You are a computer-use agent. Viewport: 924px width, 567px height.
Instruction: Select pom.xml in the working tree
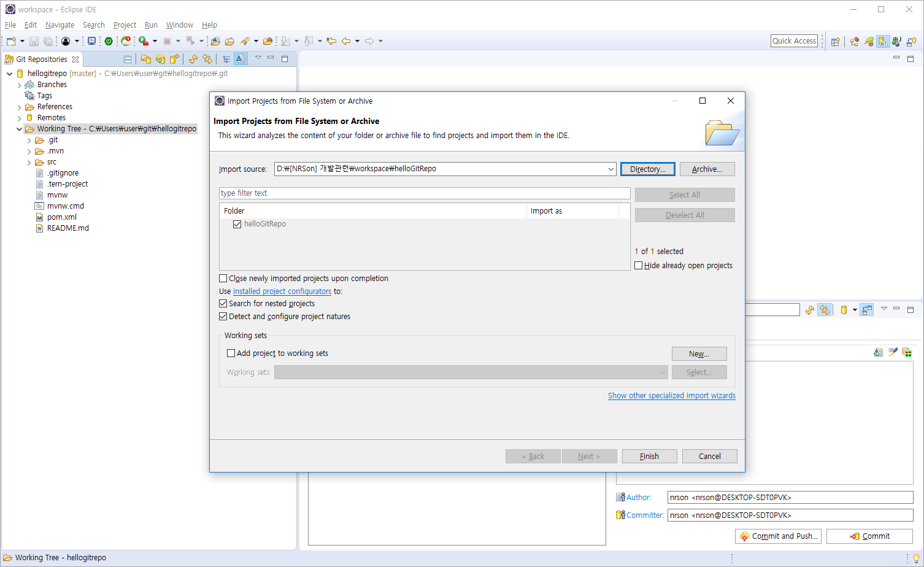pos(62,217)
